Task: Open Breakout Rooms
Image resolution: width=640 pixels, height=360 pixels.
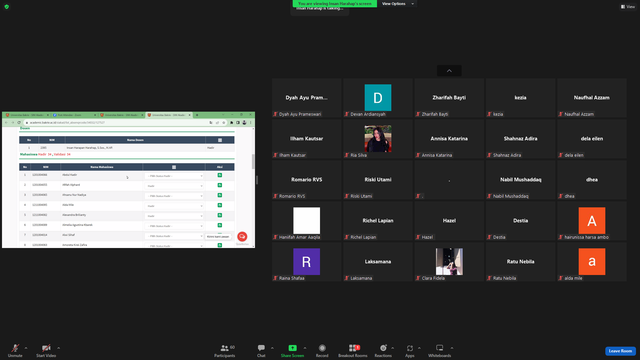Action: 353,350
